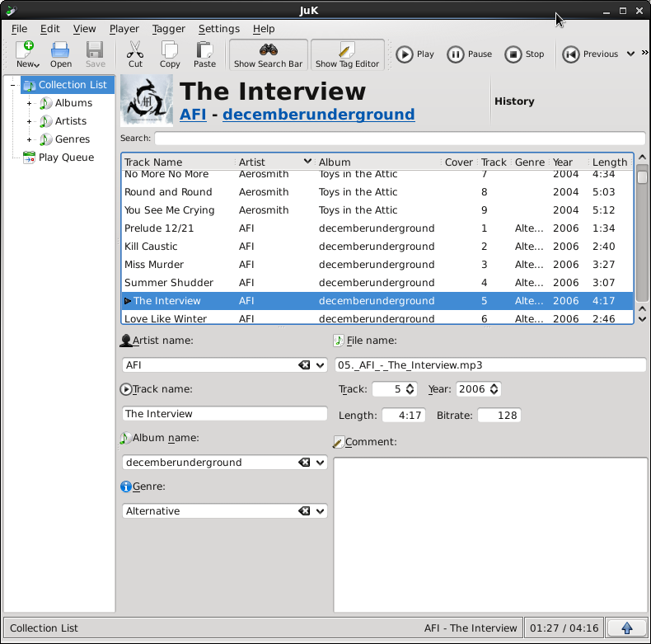Pause the current track

click(x=469, y=54)
